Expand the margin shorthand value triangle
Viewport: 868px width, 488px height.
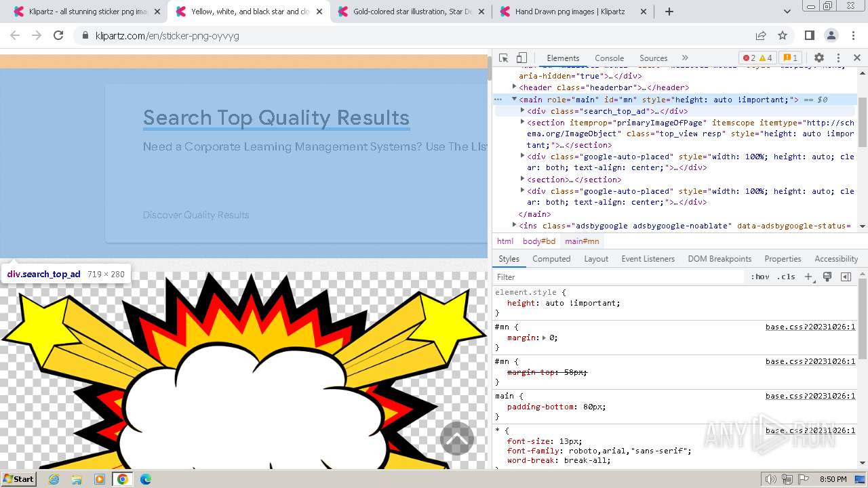544,338
